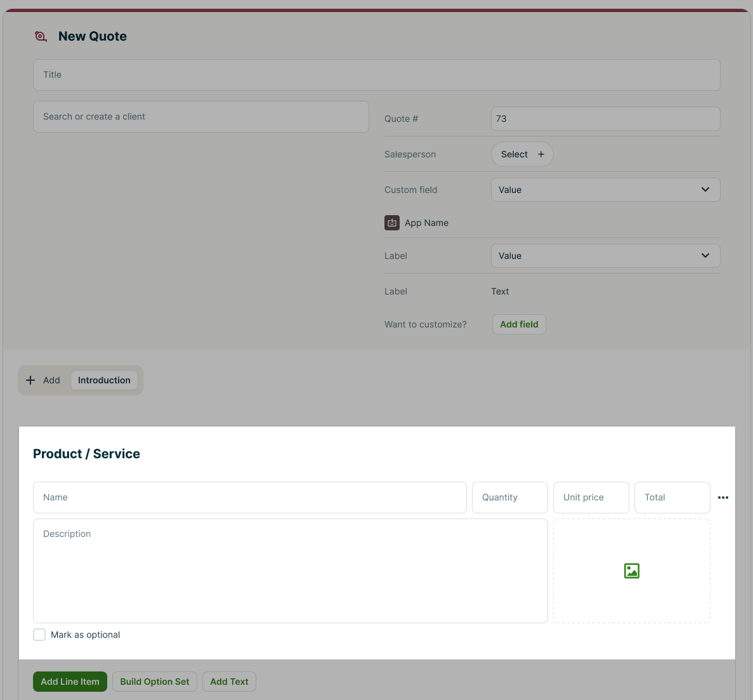Tick the Mark as optional checkbox
The width and height of the screenshot is (753, 700).
pos(39,635)
